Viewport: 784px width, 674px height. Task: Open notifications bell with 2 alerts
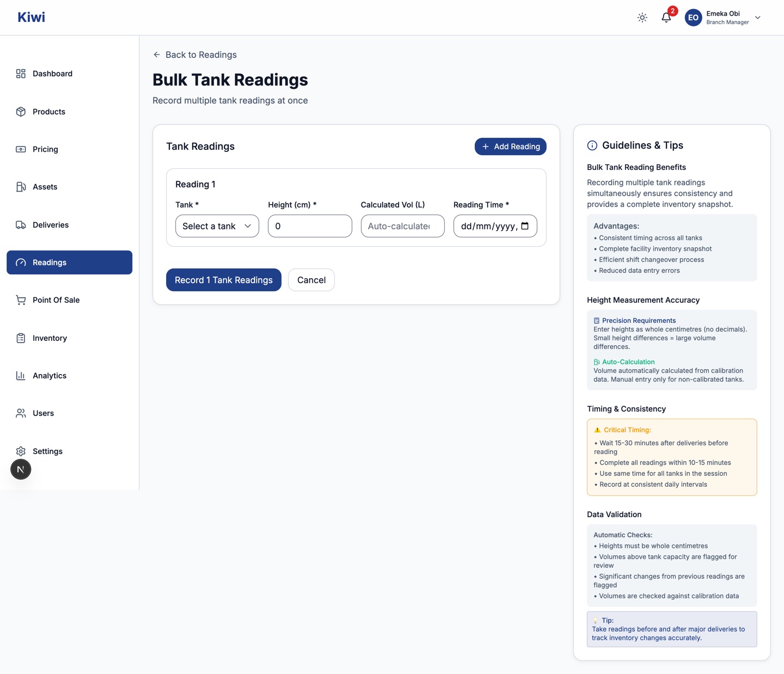(666, 17)
